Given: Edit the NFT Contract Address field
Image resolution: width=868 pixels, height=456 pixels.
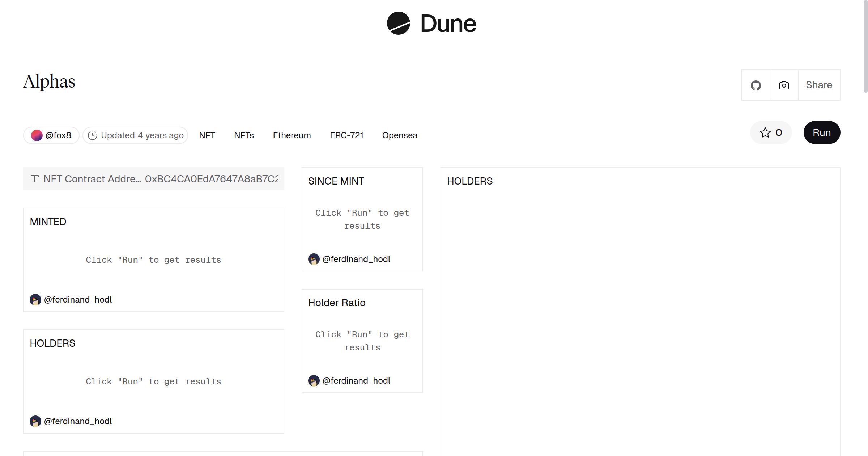Looking at the screenshot, I should (x=212, y=179).
